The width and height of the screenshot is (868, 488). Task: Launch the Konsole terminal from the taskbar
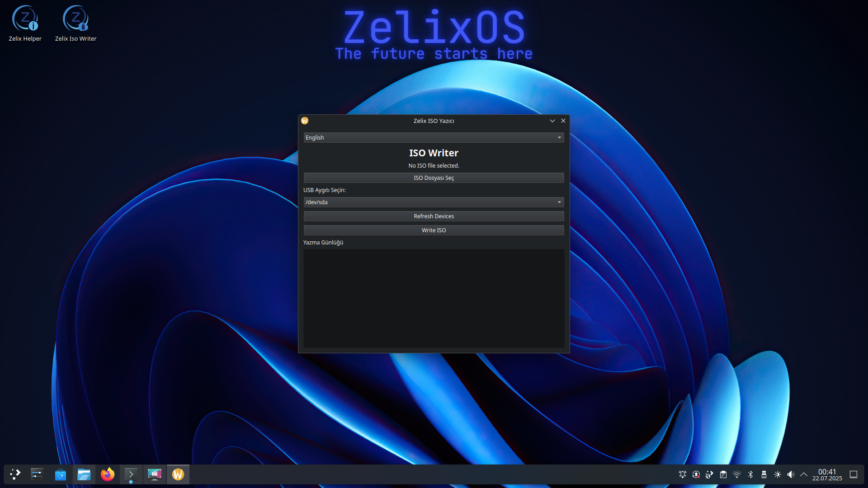click(131, 474)
